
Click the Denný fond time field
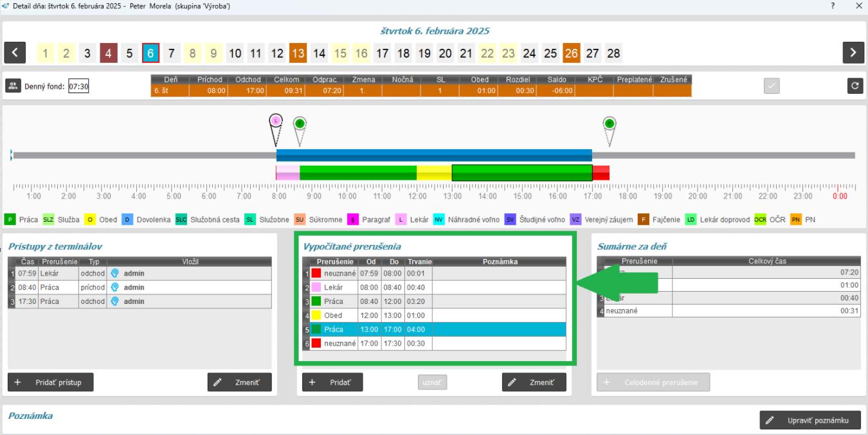point(78,87)
